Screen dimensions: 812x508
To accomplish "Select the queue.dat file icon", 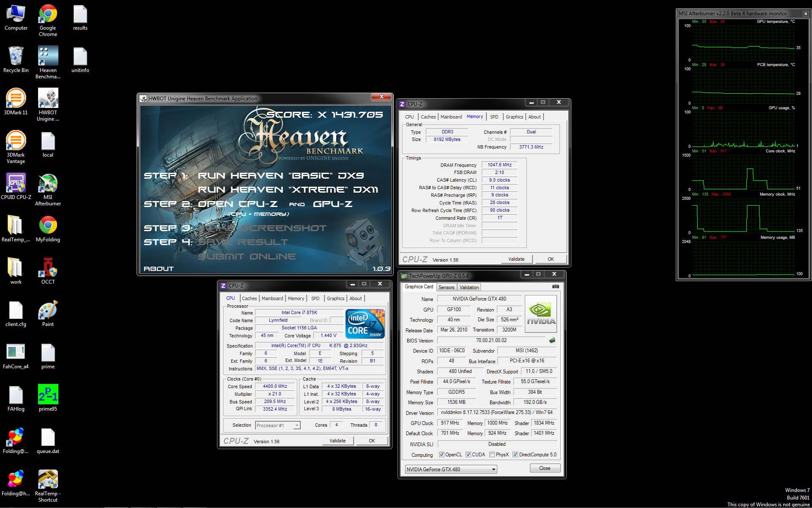I will coord(48,441).
